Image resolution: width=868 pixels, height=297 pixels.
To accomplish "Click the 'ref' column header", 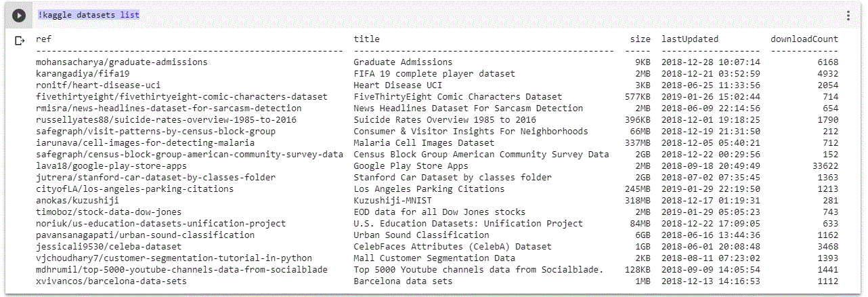I will (44, 39).
